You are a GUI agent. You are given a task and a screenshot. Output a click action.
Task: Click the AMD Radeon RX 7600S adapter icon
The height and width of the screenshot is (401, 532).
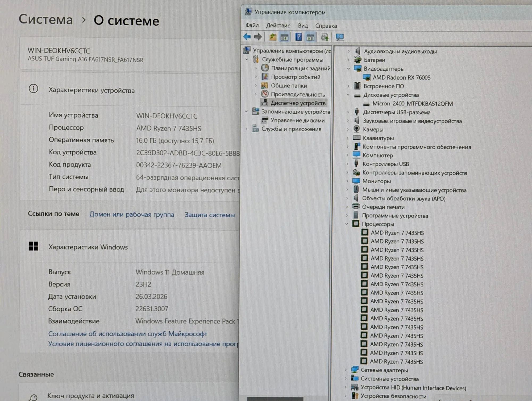(367, 77)
